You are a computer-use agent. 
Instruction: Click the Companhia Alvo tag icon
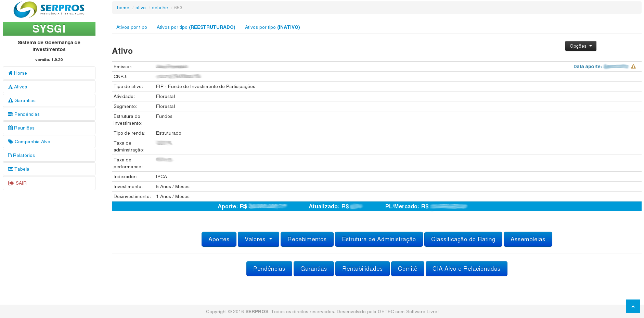coord(11,142)
